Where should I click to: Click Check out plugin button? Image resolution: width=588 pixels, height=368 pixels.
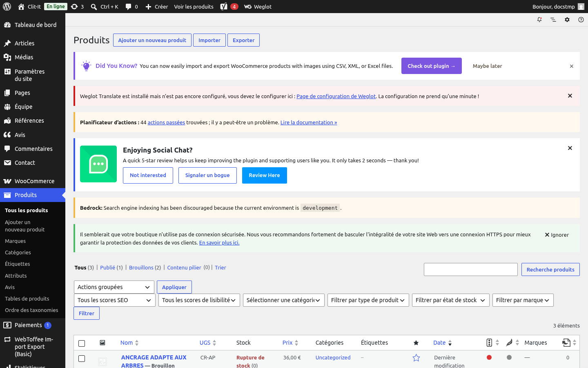pos(432,66)
